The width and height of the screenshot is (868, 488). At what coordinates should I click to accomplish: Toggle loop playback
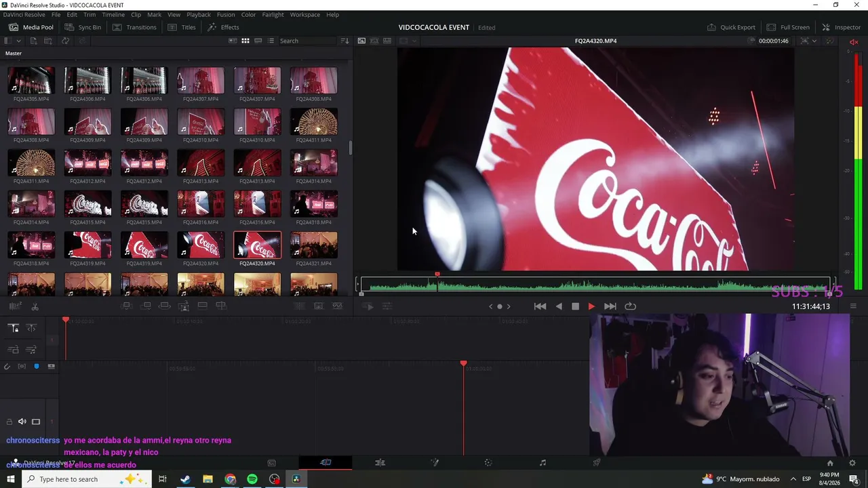click(x=630, y=306)
